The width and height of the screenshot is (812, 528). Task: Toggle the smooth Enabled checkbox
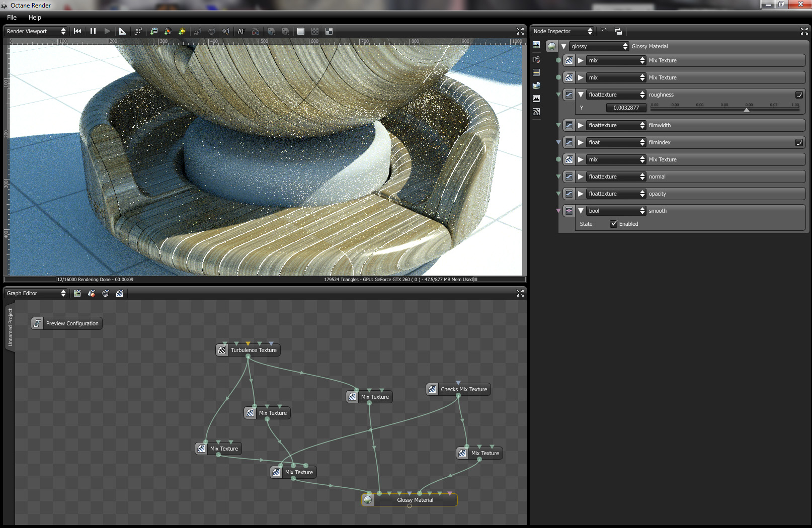pos(614,224)
